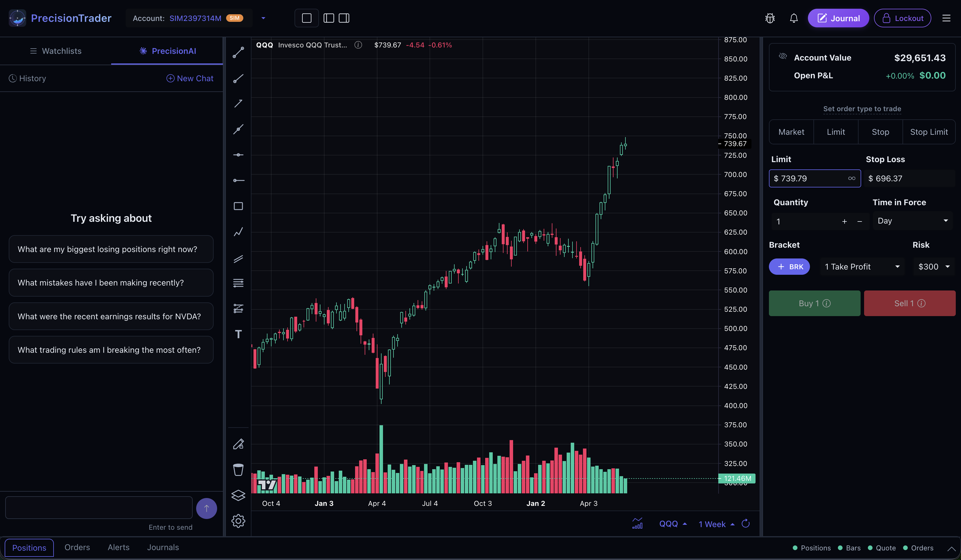Start a New Chat
The image size is (961, 560).
pyautogui.click(x=190, y=78)
